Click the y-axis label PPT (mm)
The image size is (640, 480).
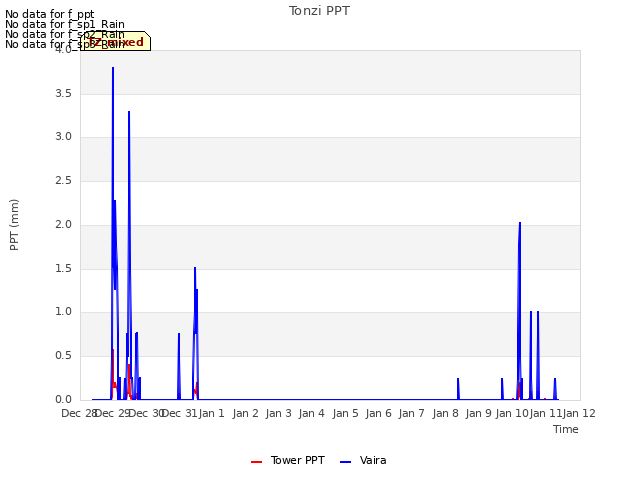(14, 225)
